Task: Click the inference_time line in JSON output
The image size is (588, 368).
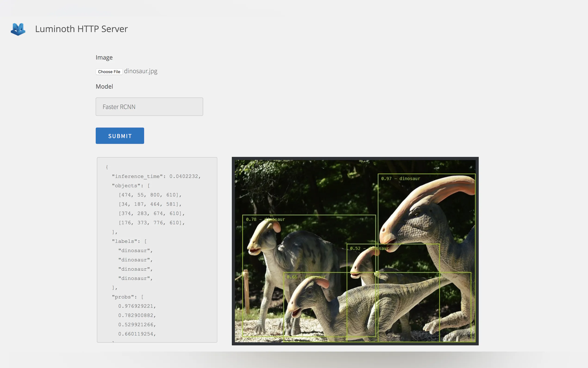Action: [x=156, y=176]
